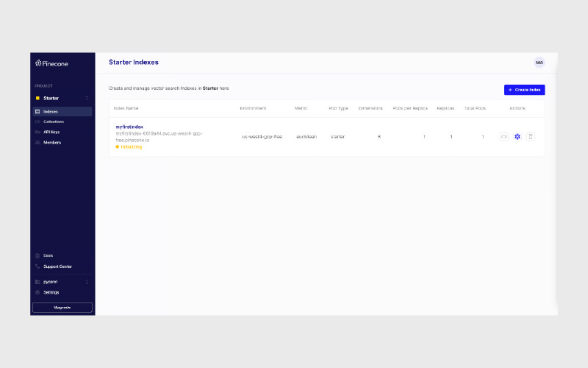Open the Starter project switcher dropdown
The height and width of the screenshot is (368, 588).
click(x=62, y=98)
